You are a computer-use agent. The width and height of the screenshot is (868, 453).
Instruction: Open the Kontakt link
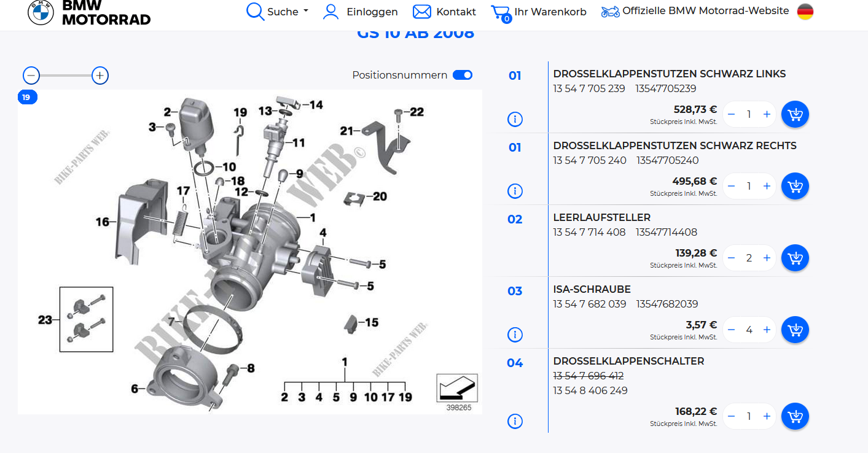[456, 12]
